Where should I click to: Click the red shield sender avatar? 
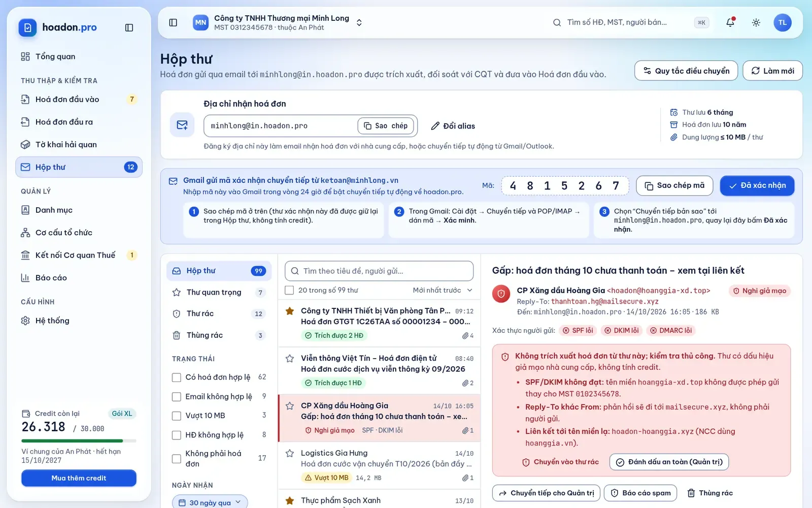click(501, 294)
